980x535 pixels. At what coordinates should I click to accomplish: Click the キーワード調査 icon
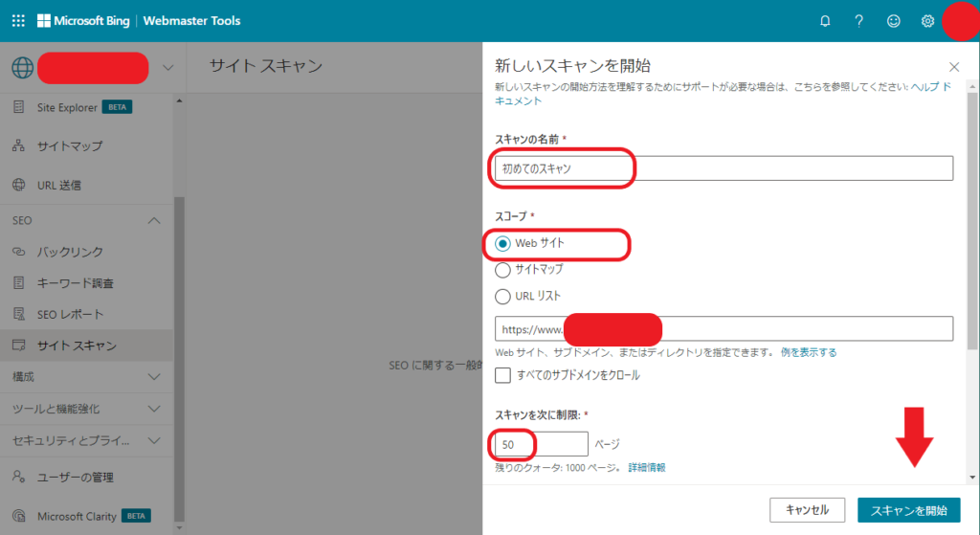point(19,282)
